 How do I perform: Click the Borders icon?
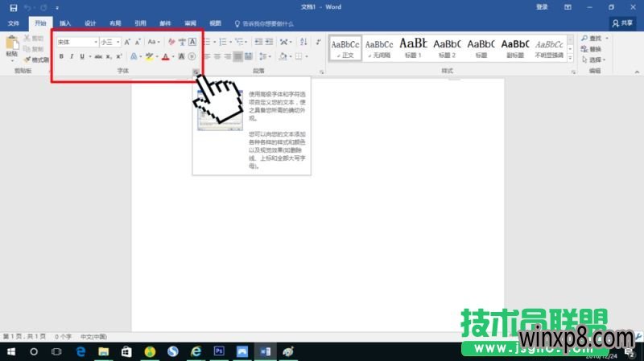299,56
